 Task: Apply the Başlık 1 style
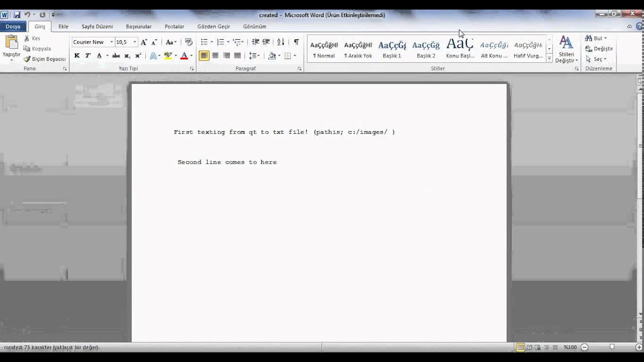(392, 49)
